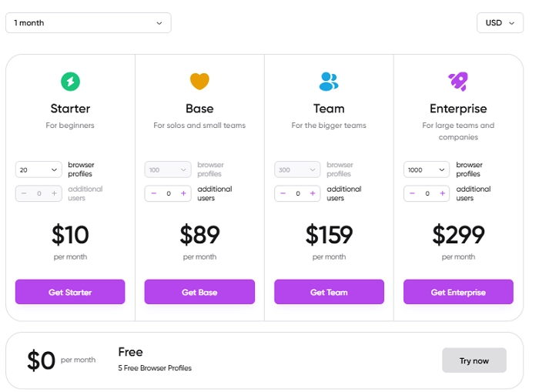This screenshot has width=539, height=392.
Task: Decrease additional users for Enterprise plan
Action: pyautogui.click(x=412, y=193)
